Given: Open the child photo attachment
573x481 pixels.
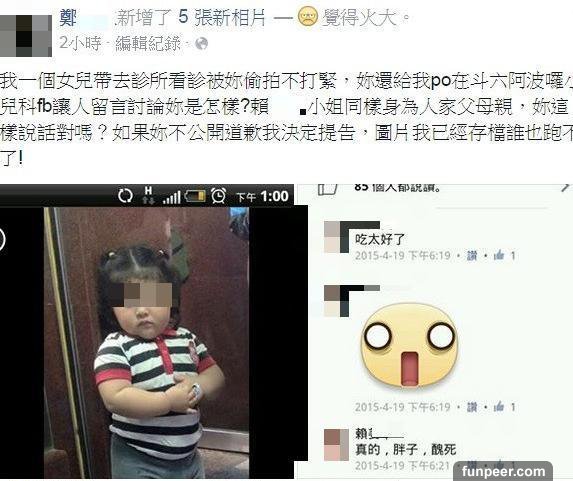Looking at the screenshot, I should point(146,342).
